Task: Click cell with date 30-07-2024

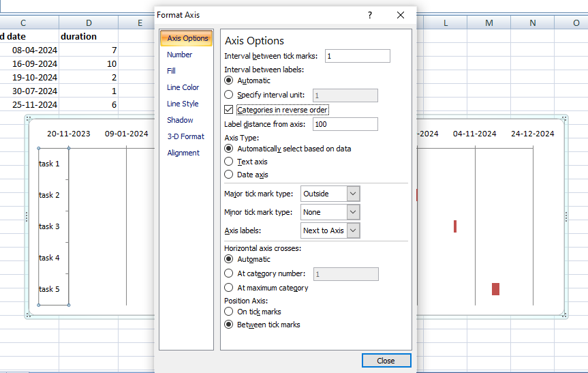Action: coord(29,91)
